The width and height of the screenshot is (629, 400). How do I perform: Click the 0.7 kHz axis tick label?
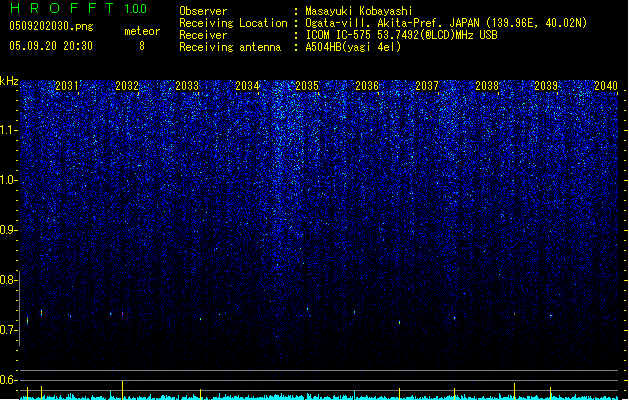pyautogui.click(x=8, y=330)
